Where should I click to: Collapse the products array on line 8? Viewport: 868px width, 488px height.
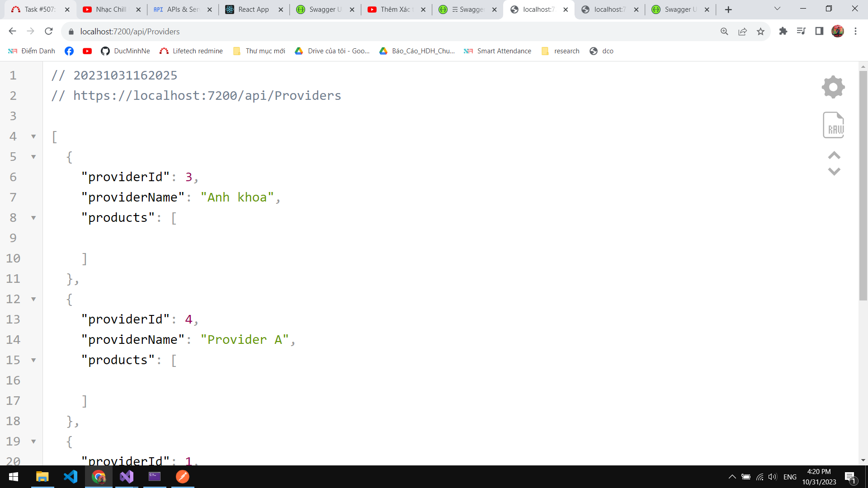[33, 218]
